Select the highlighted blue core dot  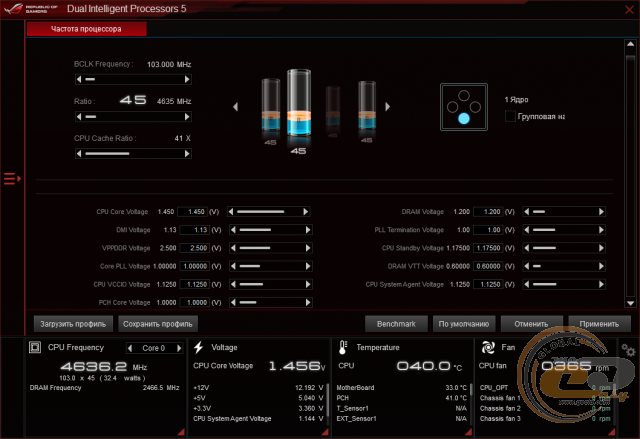tap(464, 118)
